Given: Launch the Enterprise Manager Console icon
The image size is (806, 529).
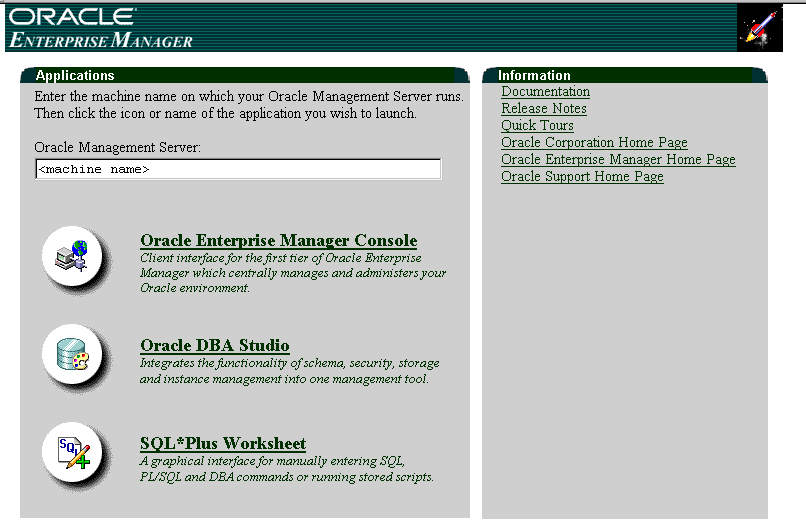Looking at the screenshot, I should coord(72,258).
